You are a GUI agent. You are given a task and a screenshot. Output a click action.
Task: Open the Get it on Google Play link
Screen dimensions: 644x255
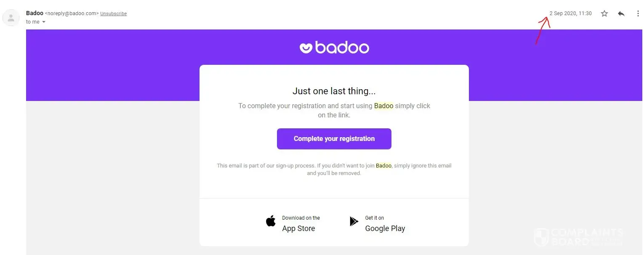click(385, 224)
